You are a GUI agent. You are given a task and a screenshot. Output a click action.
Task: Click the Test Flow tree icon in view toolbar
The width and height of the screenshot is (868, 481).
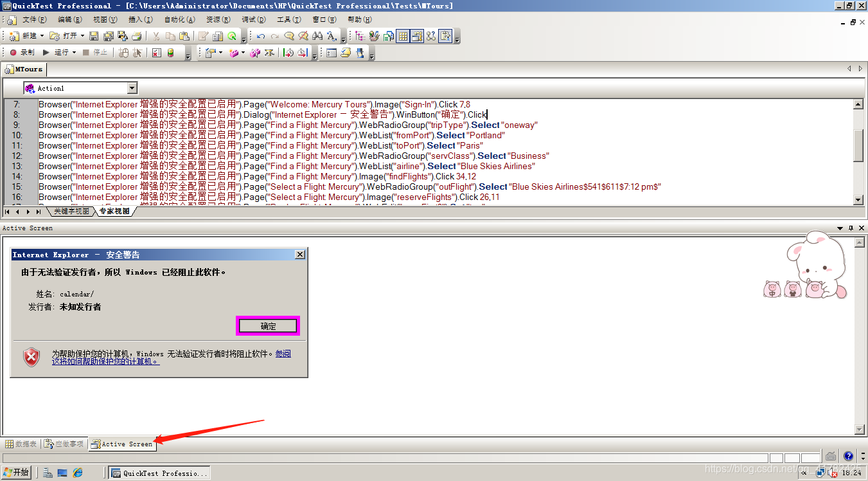pyautogui.click(x=360, y=36)
